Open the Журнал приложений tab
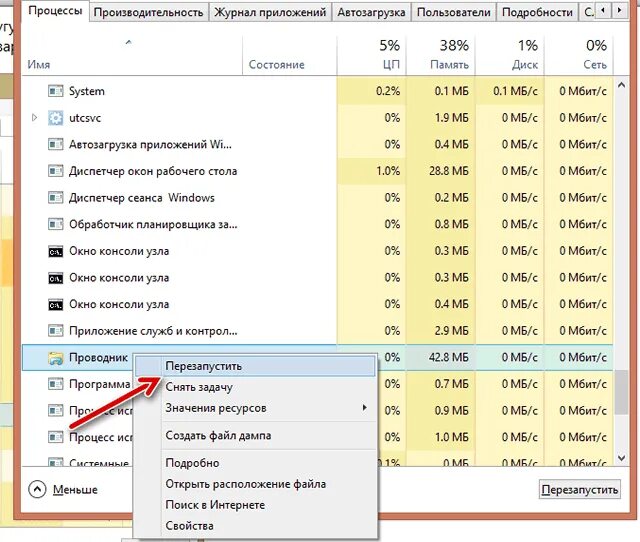The height and width of the screenshot is (542, 640). 270,12
